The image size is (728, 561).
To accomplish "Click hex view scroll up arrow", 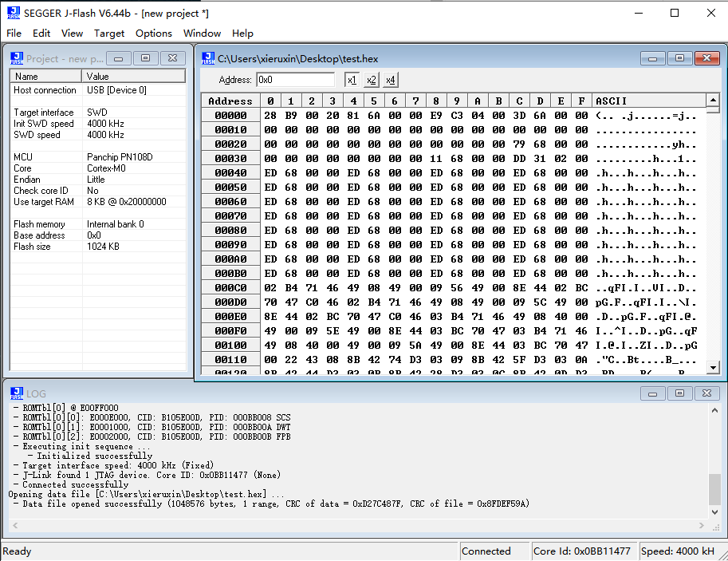I will (x=713, y=100).
